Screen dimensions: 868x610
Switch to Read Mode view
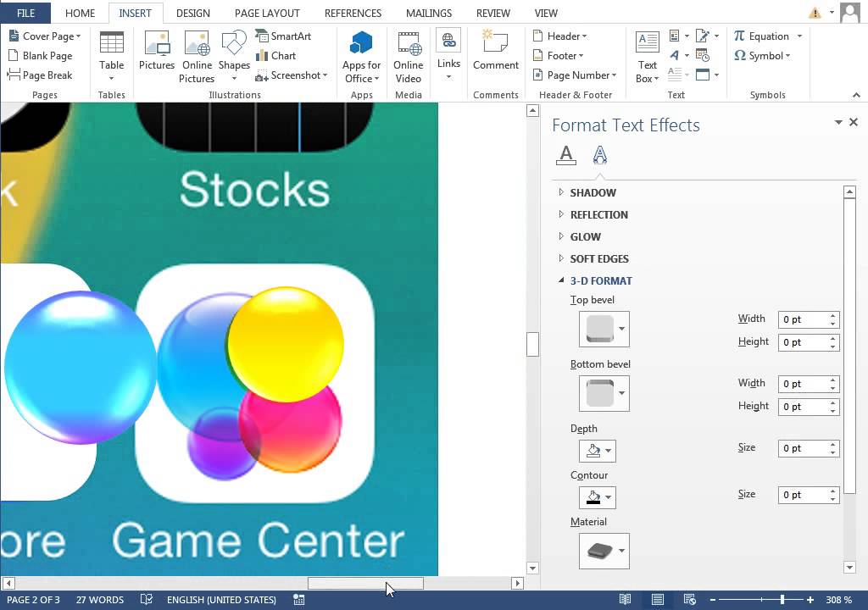click(x=625, y=599)
